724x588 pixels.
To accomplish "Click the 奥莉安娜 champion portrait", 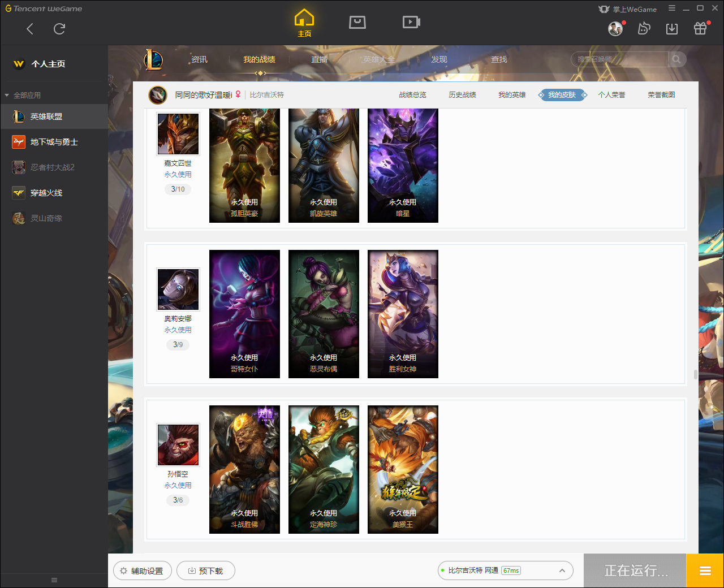I will tap(178, 289).
